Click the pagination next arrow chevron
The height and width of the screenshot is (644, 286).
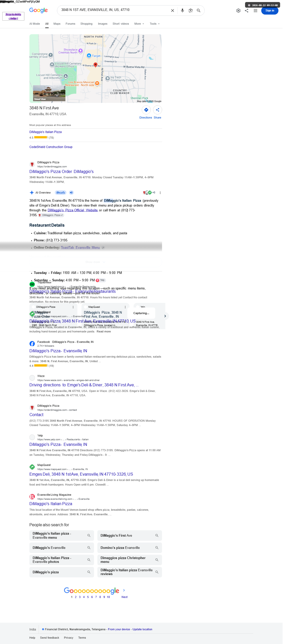(124, 590)
